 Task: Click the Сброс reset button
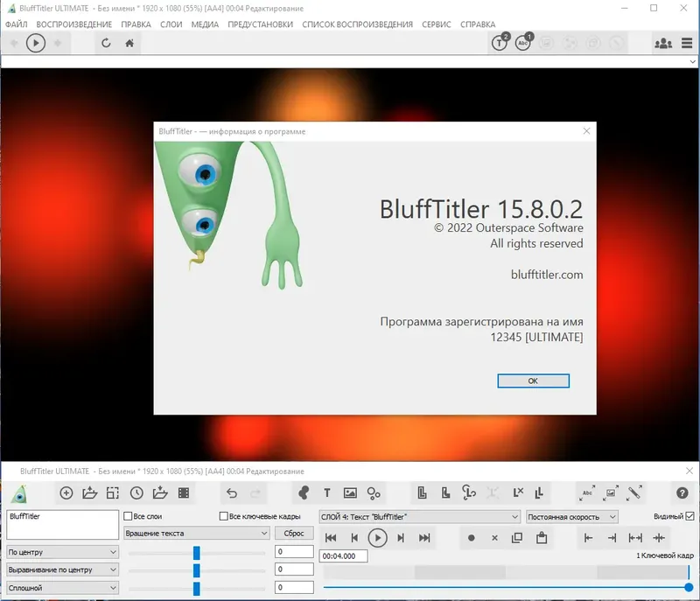(x=294, y=533)
